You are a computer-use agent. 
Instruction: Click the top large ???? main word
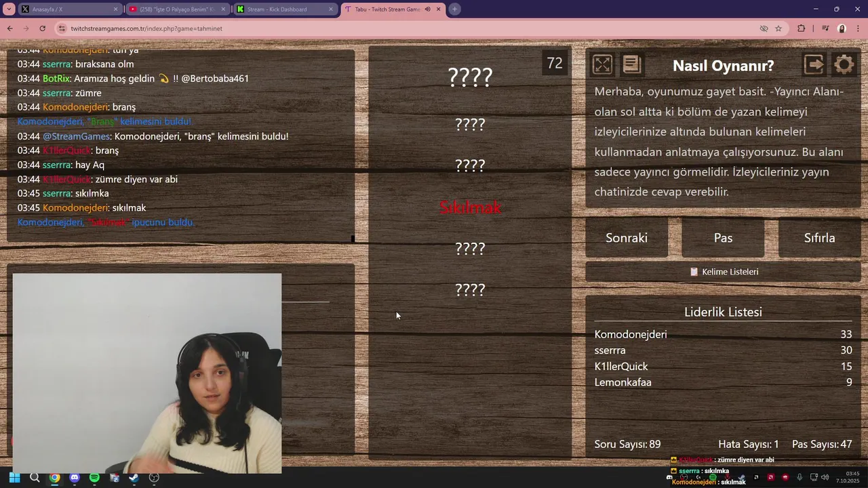point(470,77)
